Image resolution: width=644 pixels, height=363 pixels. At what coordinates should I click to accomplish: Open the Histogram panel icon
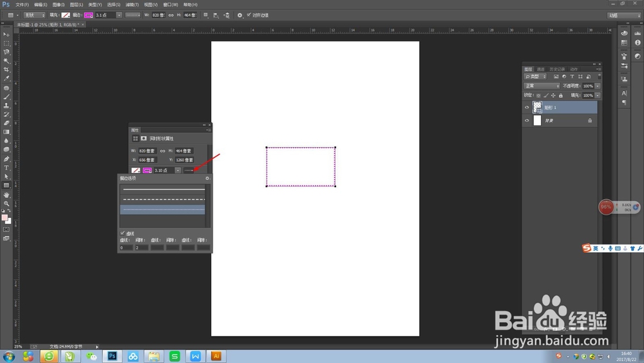click(638, 33)
